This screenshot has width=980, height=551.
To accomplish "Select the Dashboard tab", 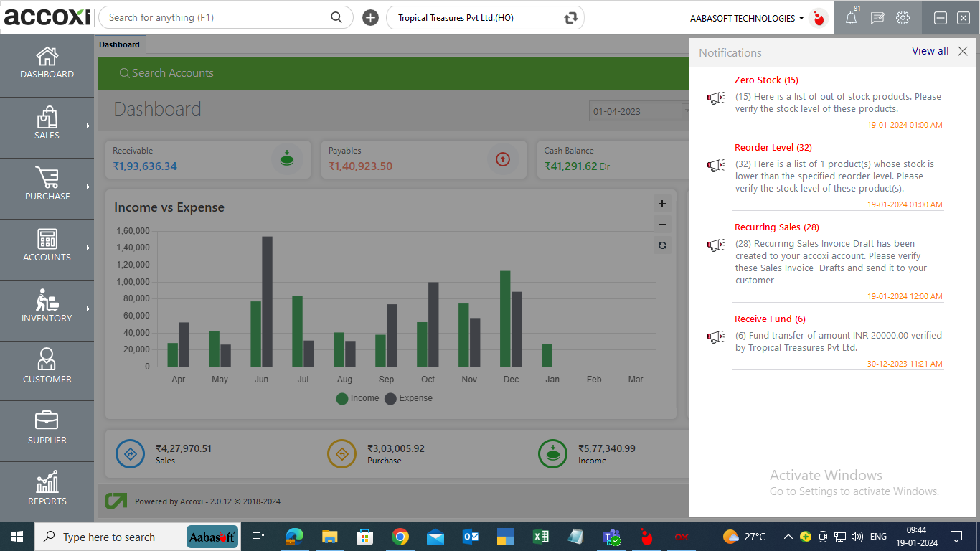I will [120, 44].
